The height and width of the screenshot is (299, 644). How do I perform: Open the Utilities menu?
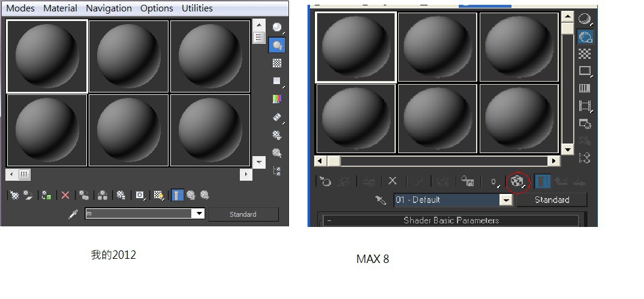point(197,8)
